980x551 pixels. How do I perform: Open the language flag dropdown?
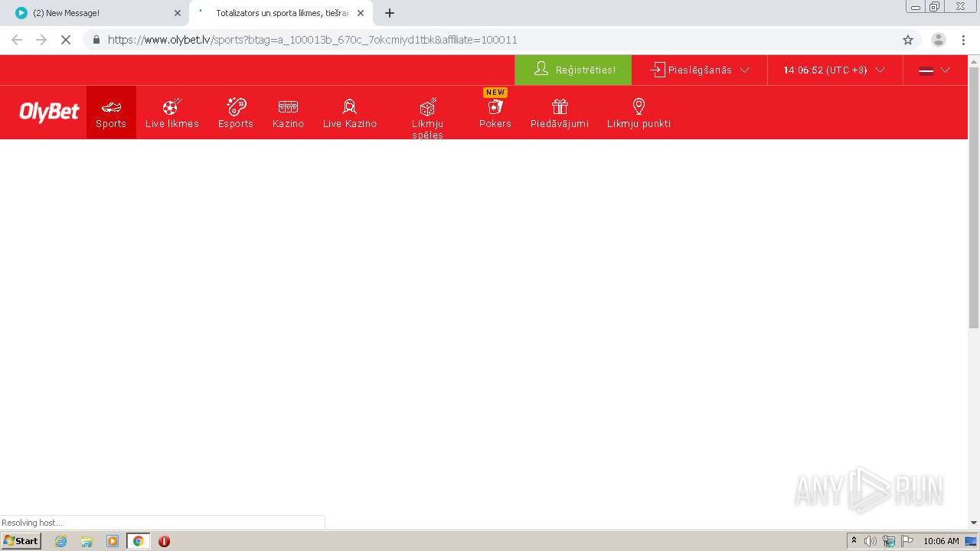(934, 70)
